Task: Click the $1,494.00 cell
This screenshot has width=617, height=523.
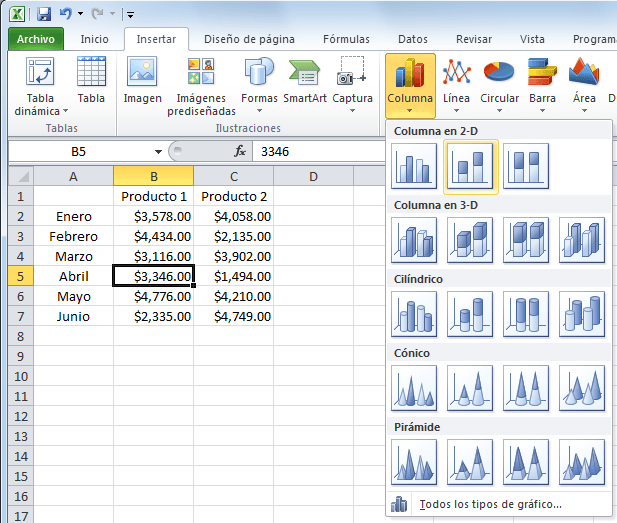Action: point(234,276)
